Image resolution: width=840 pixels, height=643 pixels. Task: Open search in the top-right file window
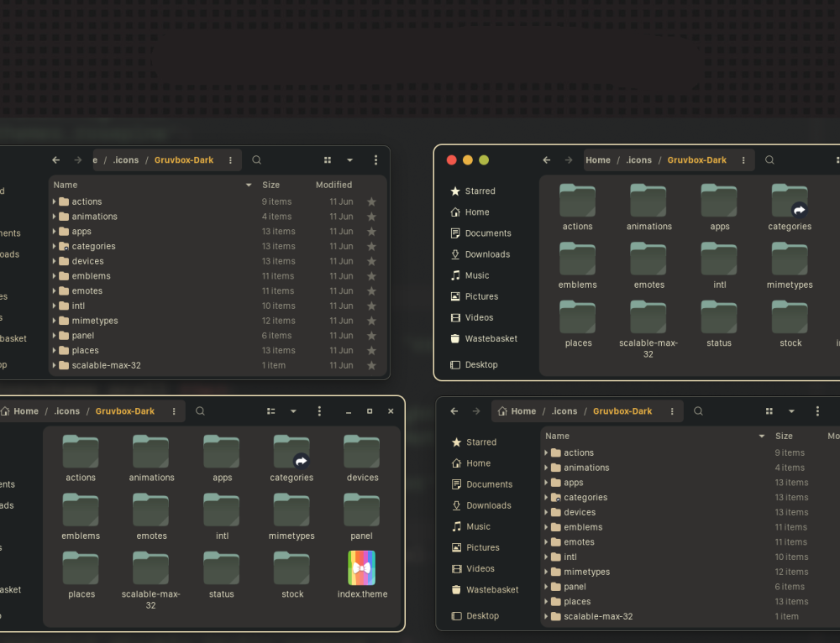(769, 159)
